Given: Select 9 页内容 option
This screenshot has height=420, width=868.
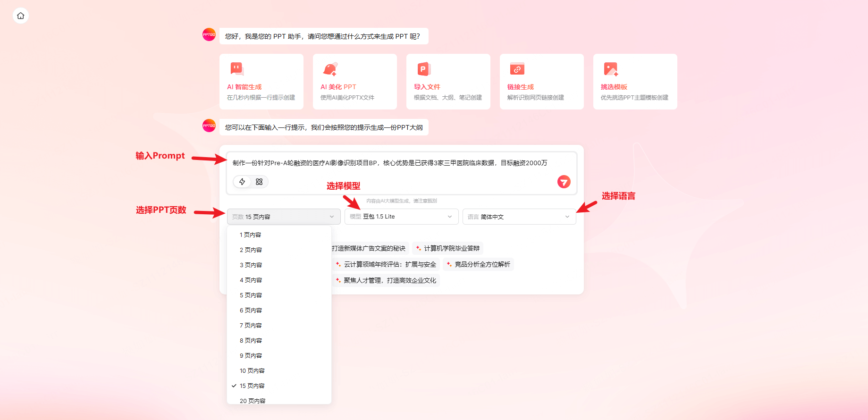Looking at the screenshot, I should [279, 355].
